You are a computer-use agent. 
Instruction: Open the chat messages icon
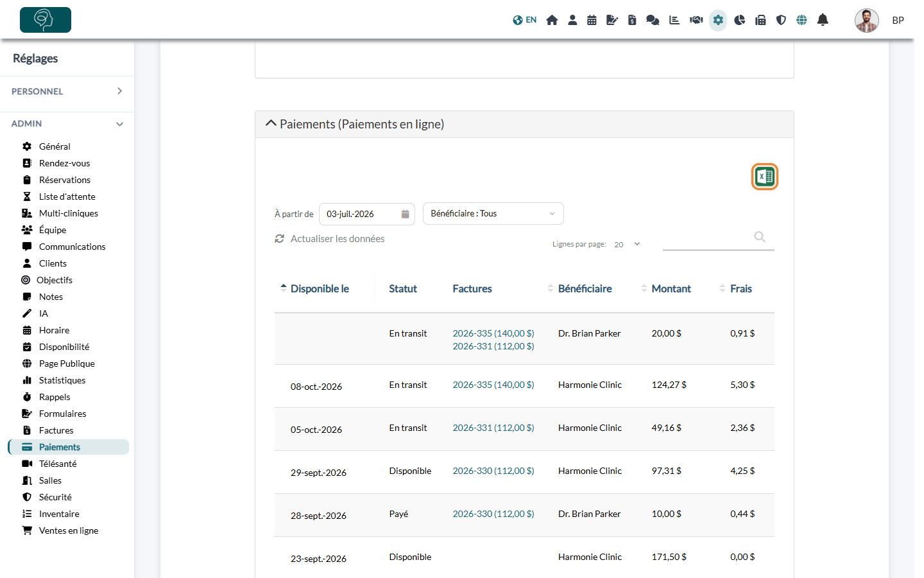(x=653, y=20)
